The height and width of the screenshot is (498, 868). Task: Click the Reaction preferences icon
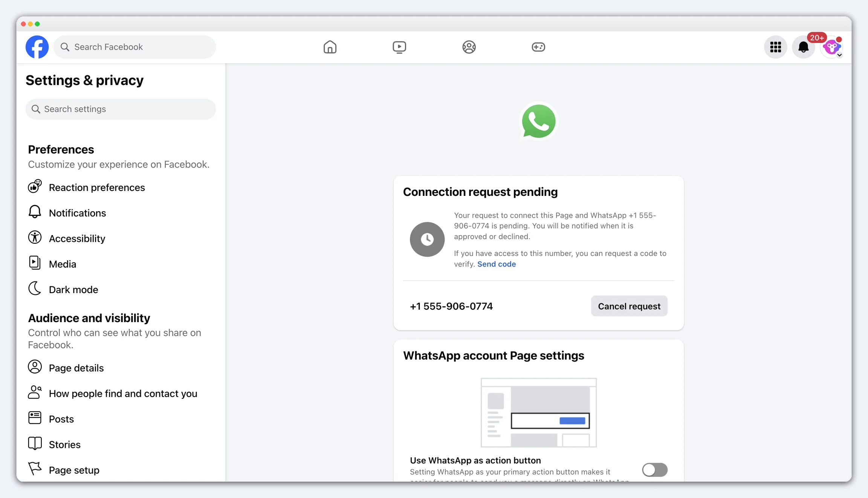pyautogui.click(x=35, y=187)
